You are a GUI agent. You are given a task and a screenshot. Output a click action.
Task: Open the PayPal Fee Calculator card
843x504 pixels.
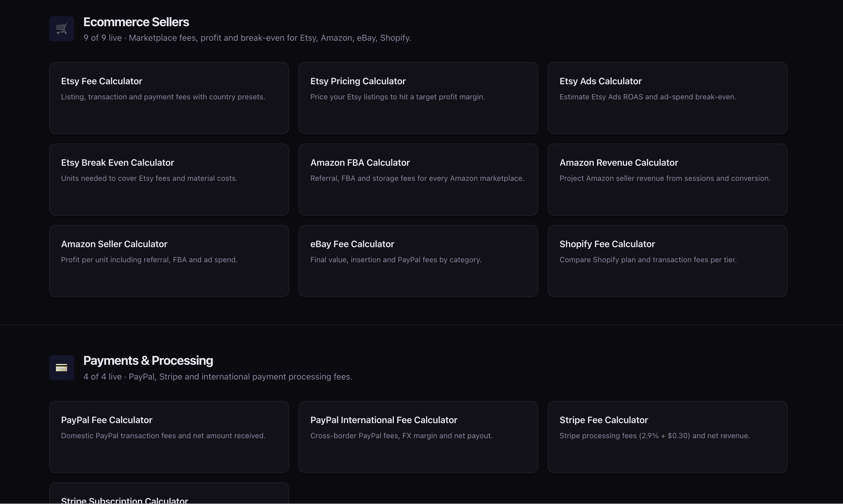point(169,437)
